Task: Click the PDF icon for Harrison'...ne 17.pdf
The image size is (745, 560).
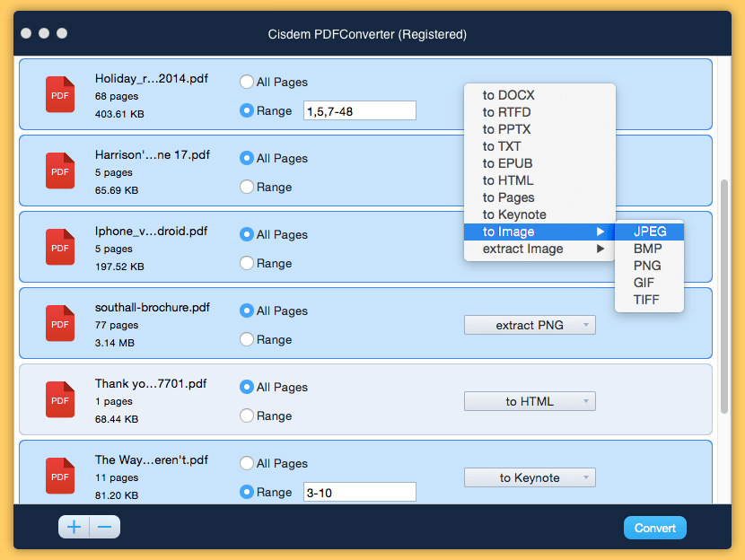Action: (60, 171)
